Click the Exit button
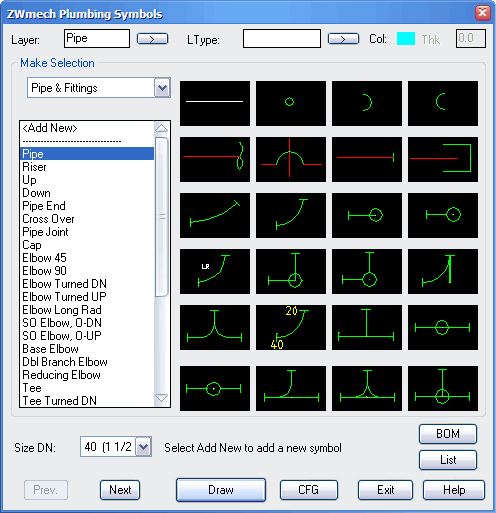 pos(386,490)
